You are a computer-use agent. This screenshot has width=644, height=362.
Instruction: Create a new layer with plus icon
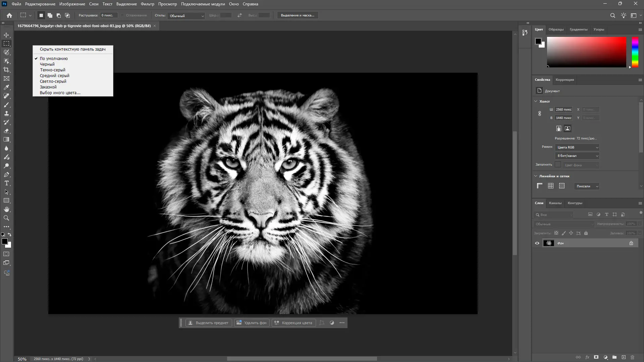[x=624, y=357]
